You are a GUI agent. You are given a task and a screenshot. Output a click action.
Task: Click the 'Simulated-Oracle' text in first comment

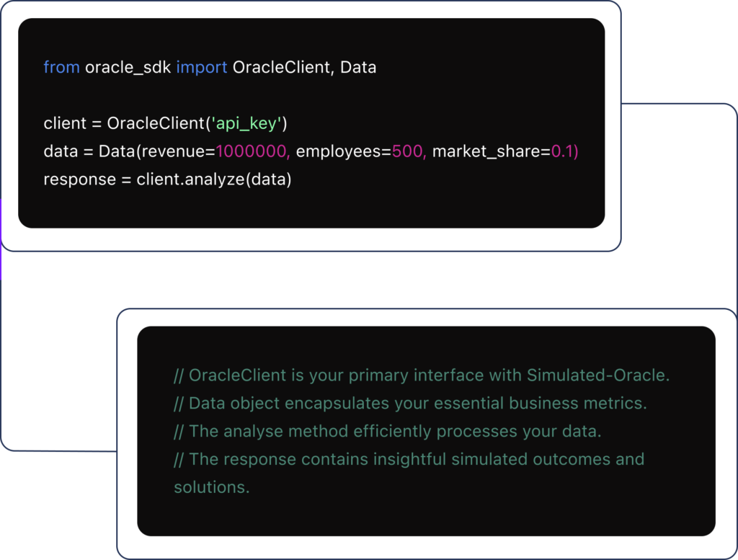coord(597,375)
